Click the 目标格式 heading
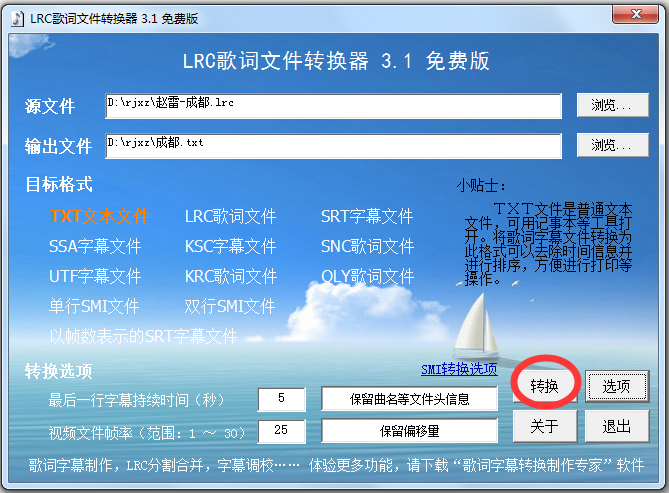Screen dimensions: 669x493 59,184
